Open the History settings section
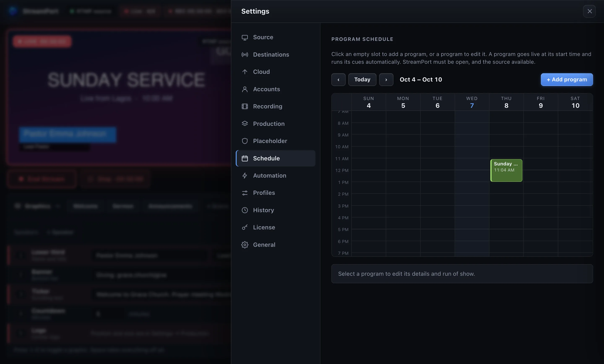This screenshot has height=364, width=604. [x=276, y=210]
